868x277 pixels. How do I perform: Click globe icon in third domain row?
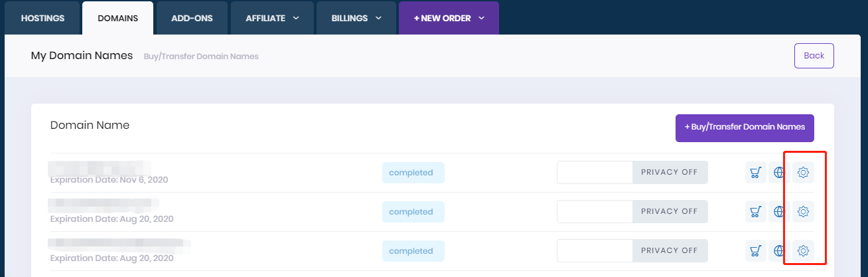(x=779, y=251)
